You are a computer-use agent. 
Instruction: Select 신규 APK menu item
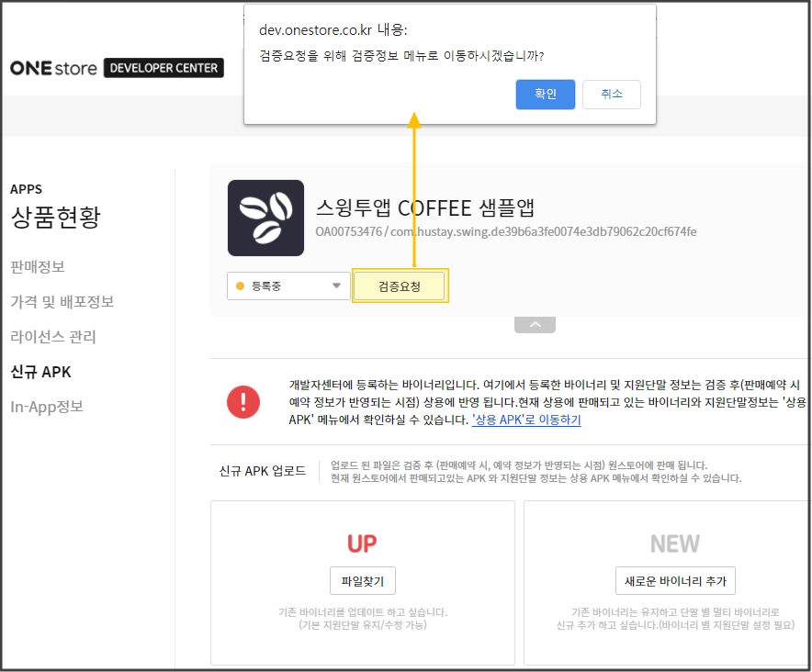coord(41,372)
